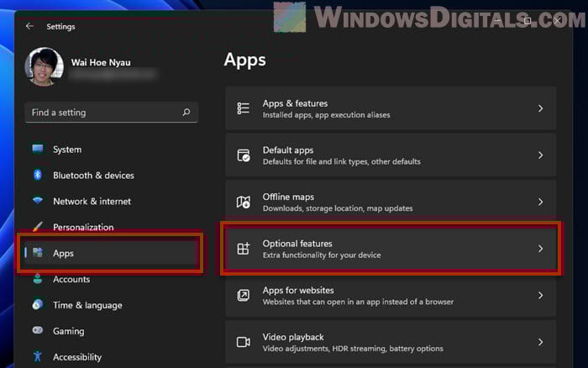Click the search magnifier icon
Screen dimensions: 588x368
186,112
